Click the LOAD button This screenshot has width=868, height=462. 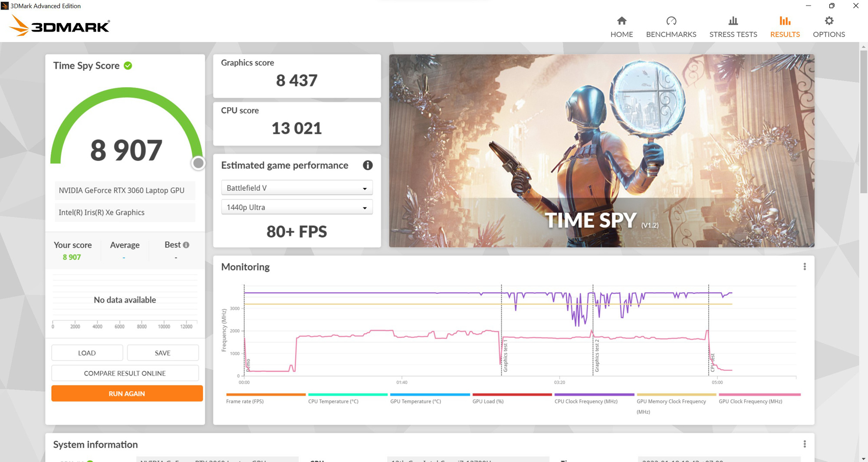coord(87,353)
